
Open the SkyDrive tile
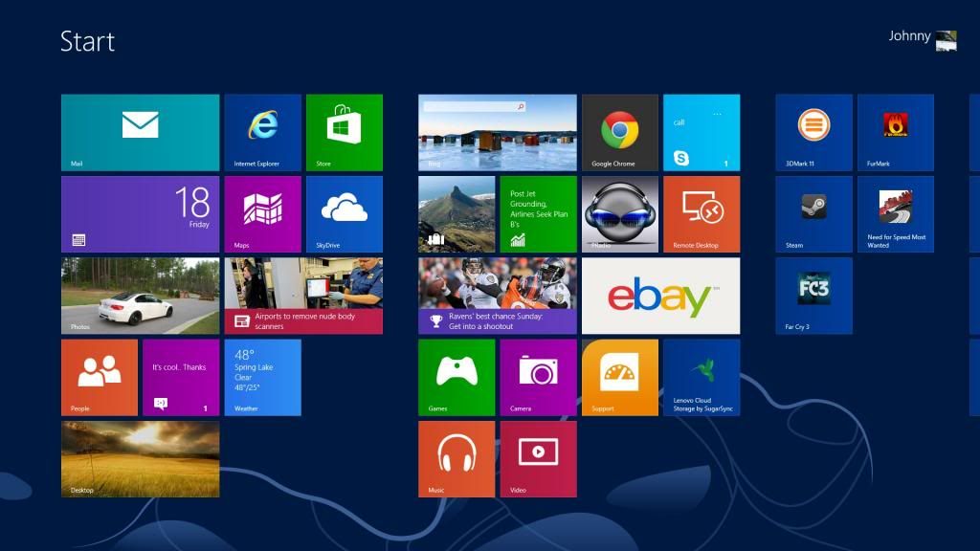[x=345, y=214]
